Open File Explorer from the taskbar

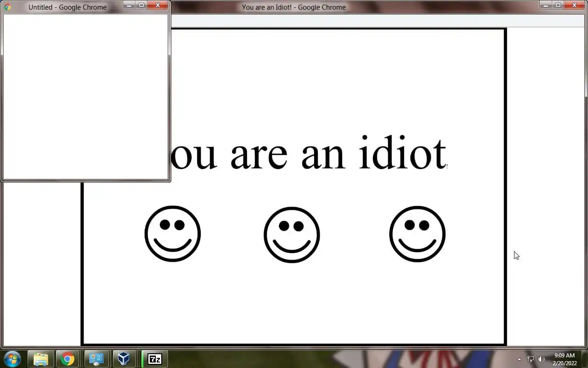click(41, 359)
